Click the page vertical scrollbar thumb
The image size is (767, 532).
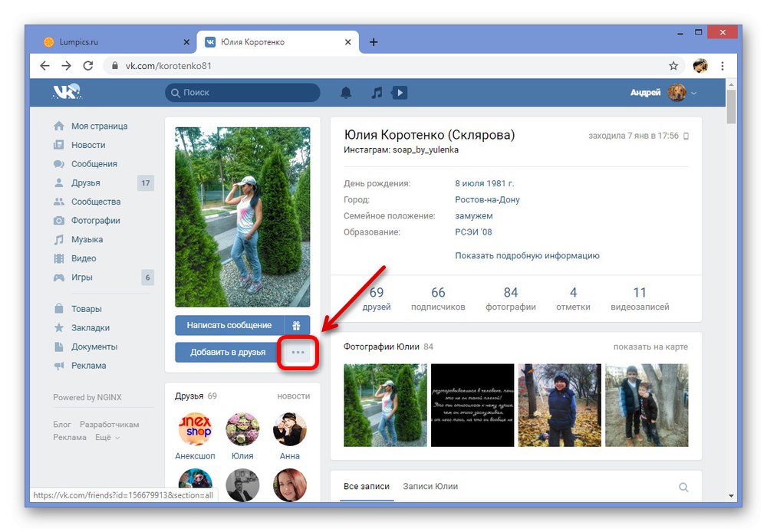click(731, 107)
